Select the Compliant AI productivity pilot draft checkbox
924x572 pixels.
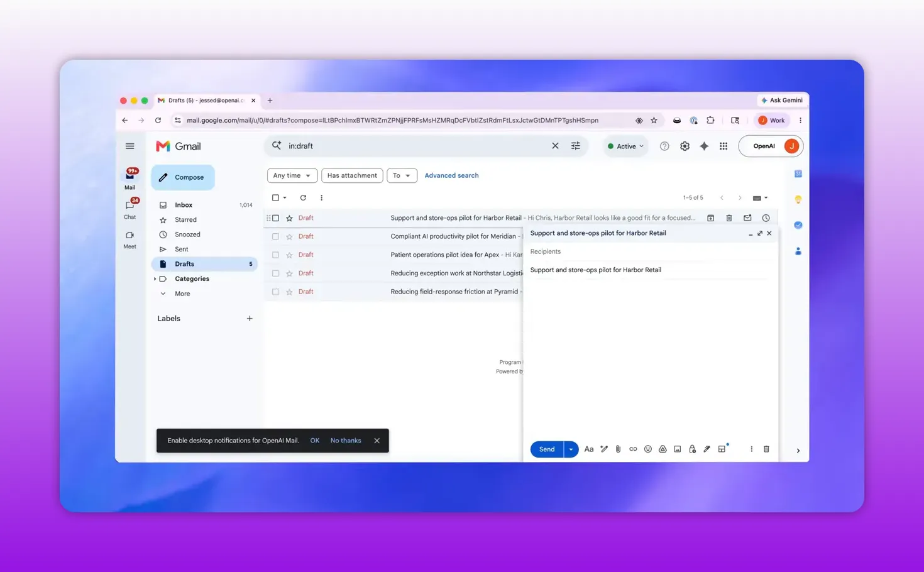point(275,236)
